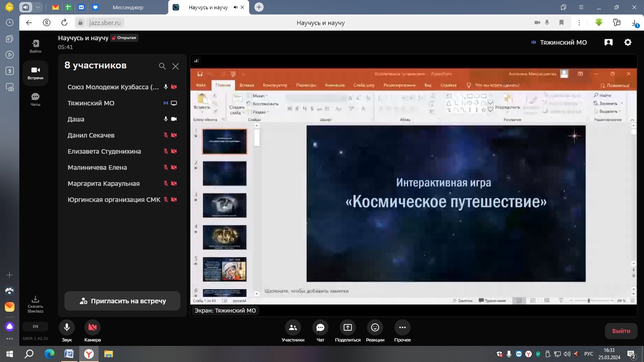Open the Прочее more options menu
Screen dimensions: 644x362
point(402,327)
